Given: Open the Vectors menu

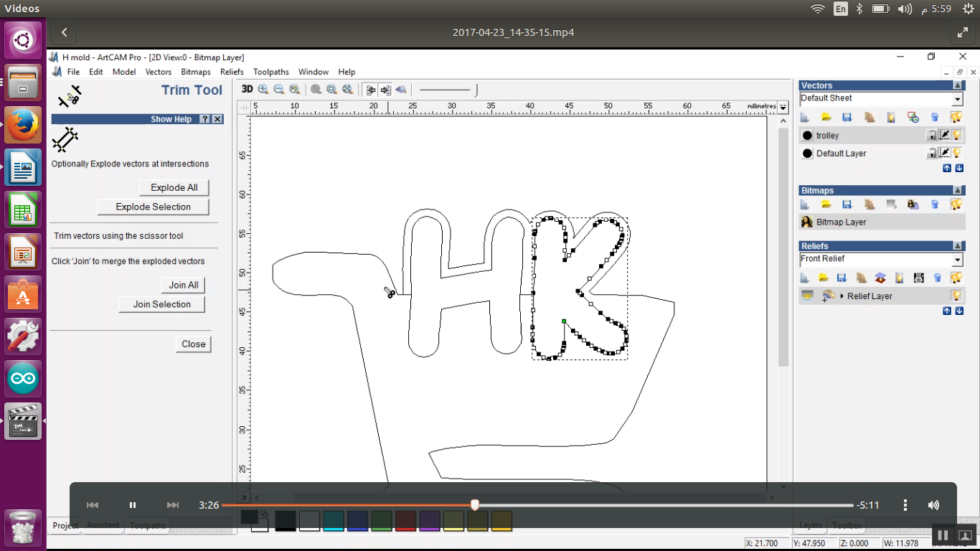Looking at the screenshot, I should 159,72.
